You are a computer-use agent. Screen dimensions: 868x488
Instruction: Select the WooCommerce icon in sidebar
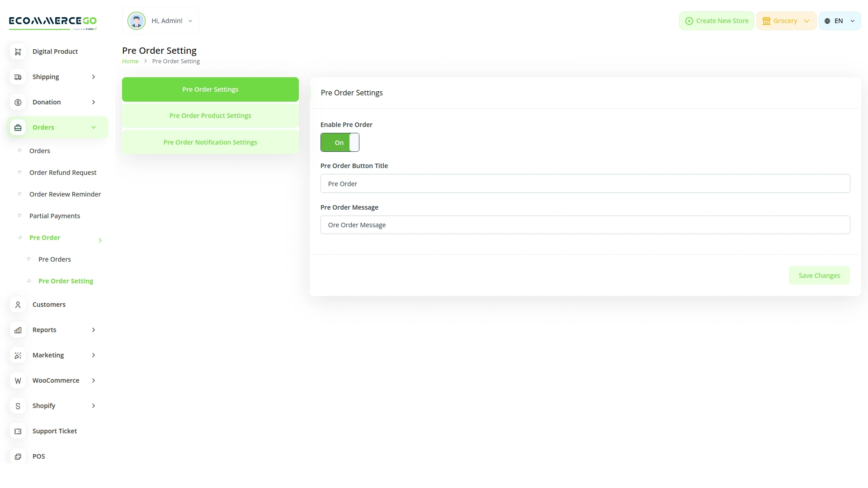tap(18, 380)
